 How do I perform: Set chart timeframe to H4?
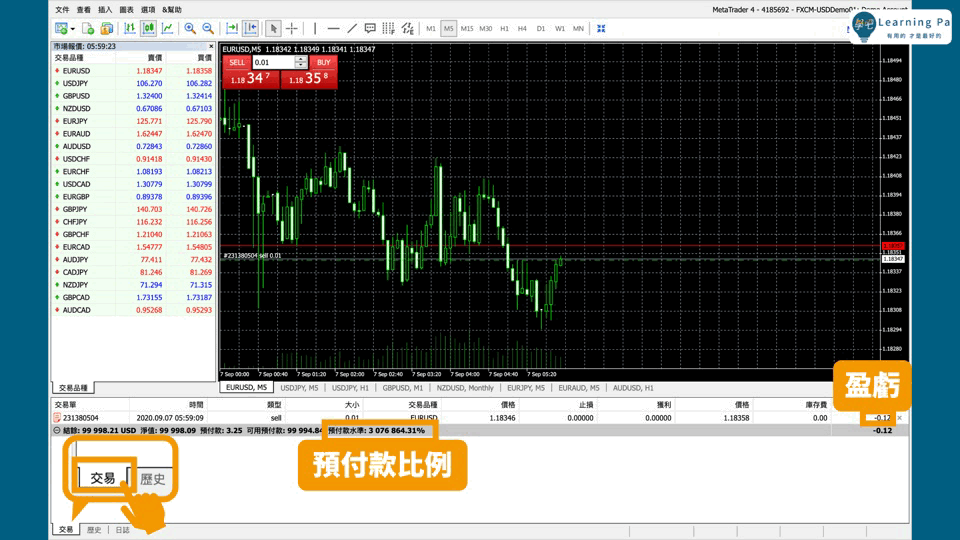522,29
